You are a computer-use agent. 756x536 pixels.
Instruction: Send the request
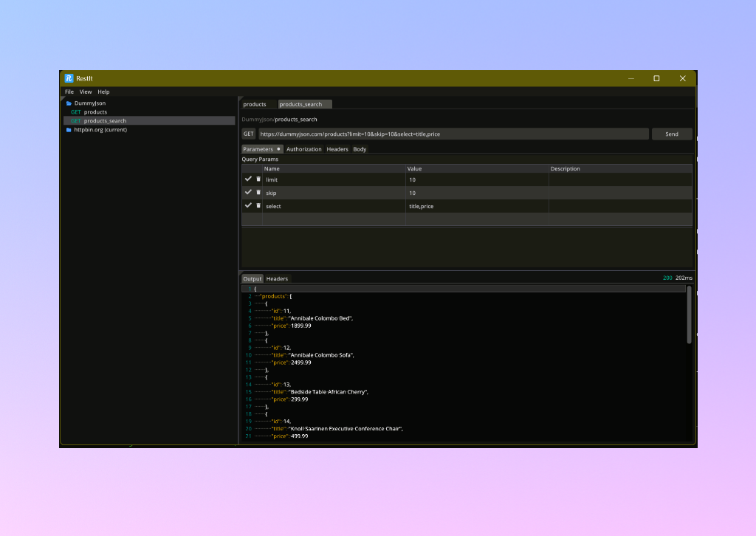(672, 134)
